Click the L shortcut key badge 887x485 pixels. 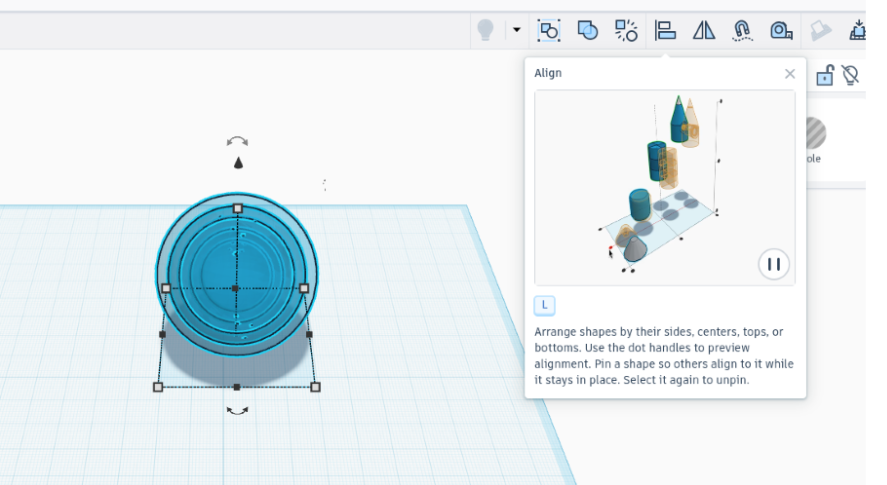545,306
